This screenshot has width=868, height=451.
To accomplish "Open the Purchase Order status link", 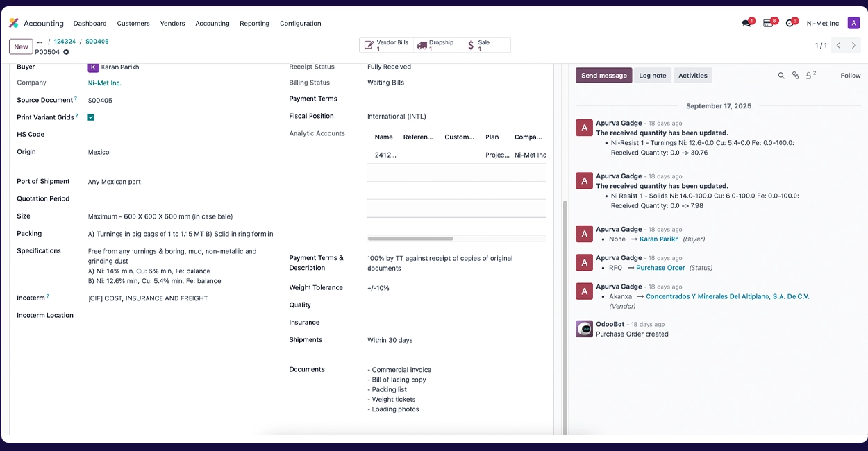I will (x=660, y=268).
